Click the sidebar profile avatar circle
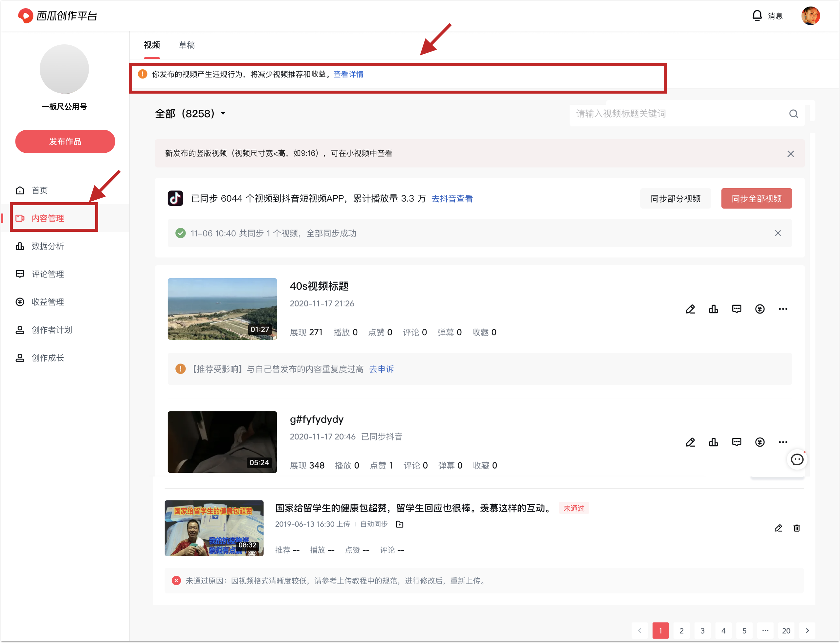 (x=64, y=69)
